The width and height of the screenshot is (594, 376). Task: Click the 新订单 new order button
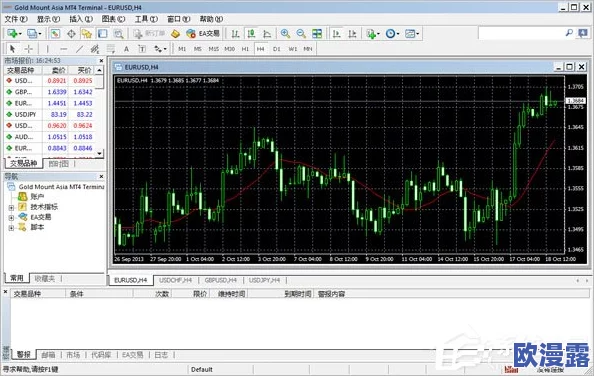(x=149, y=34)
